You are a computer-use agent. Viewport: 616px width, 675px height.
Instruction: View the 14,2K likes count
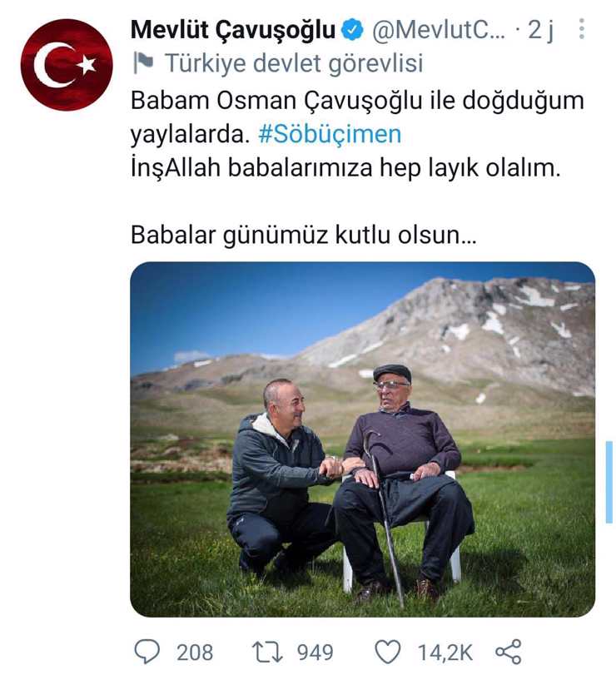pos(445,653)
